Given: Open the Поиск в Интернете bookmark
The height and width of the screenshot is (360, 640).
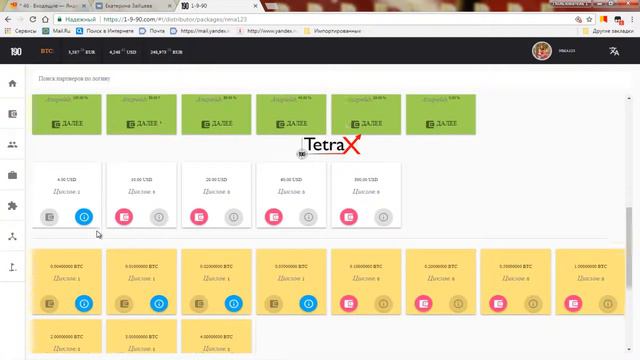Looking at the screenshot, I should 105,31.
